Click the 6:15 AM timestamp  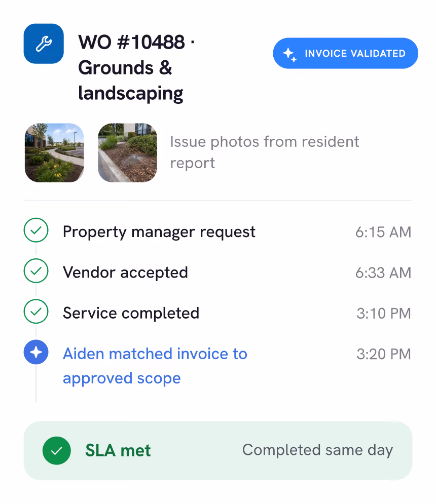[x=383, y=232]
